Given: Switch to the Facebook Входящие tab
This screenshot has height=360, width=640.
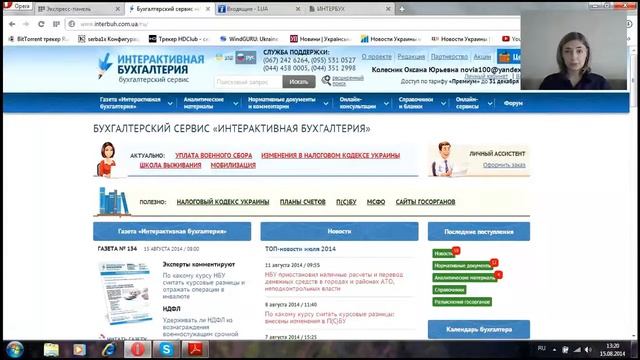Looking at the screenshot, I should (260, 9).
